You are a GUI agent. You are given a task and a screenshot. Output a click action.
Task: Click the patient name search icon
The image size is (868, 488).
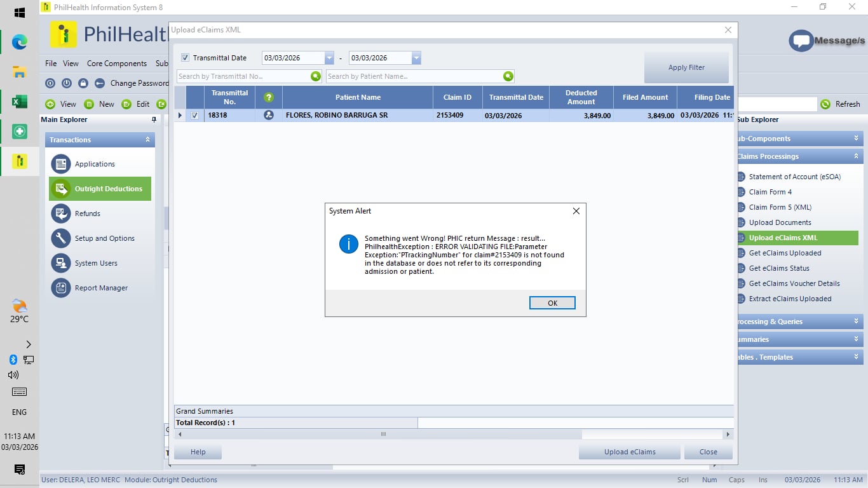(x=508, y=76)
